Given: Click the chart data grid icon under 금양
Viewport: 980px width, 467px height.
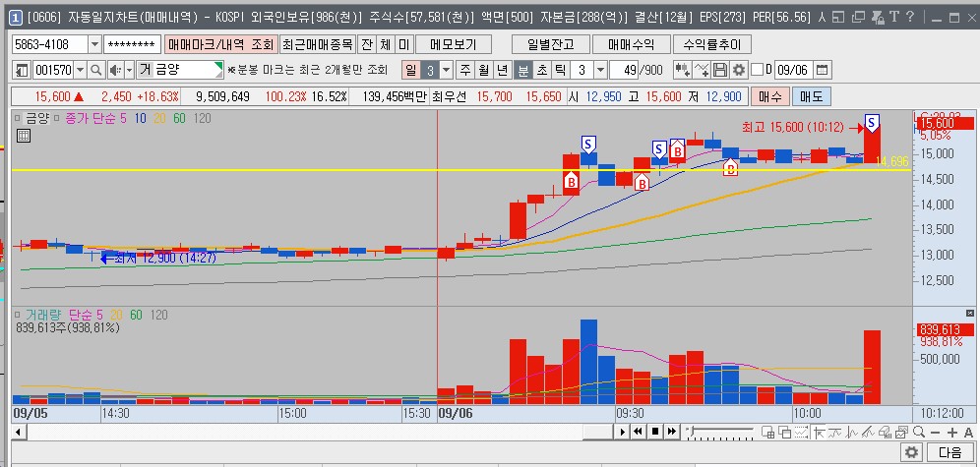Looking at the screenshot, I should click(x=24, y=136).
